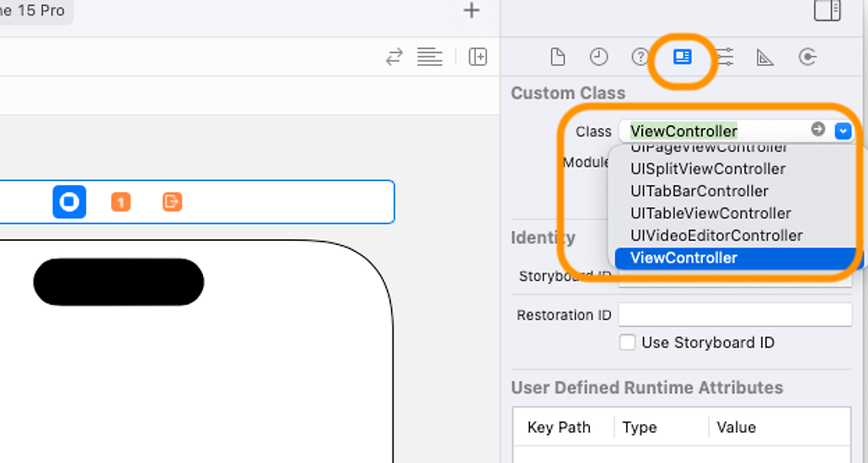868x463 pixels.
Task: Click the Value column header
Action: [x=737, y=428]
